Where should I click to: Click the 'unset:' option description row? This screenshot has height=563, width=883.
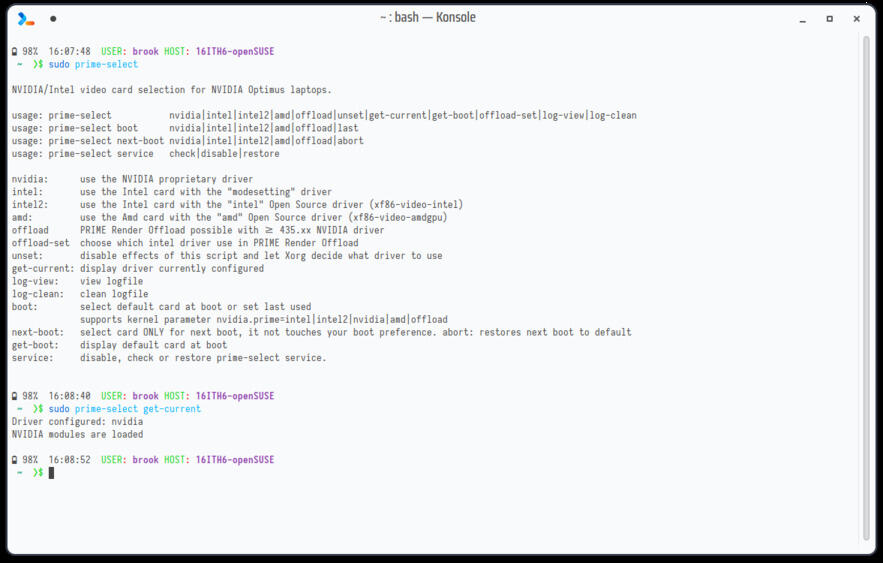227,256
